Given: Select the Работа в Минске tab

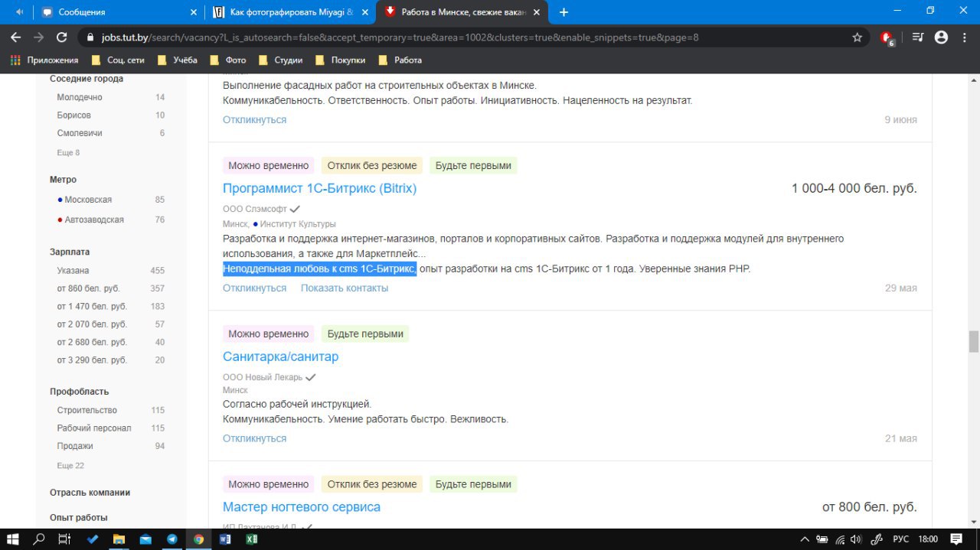Looking at the screenshot, I should tap(463, 12).
